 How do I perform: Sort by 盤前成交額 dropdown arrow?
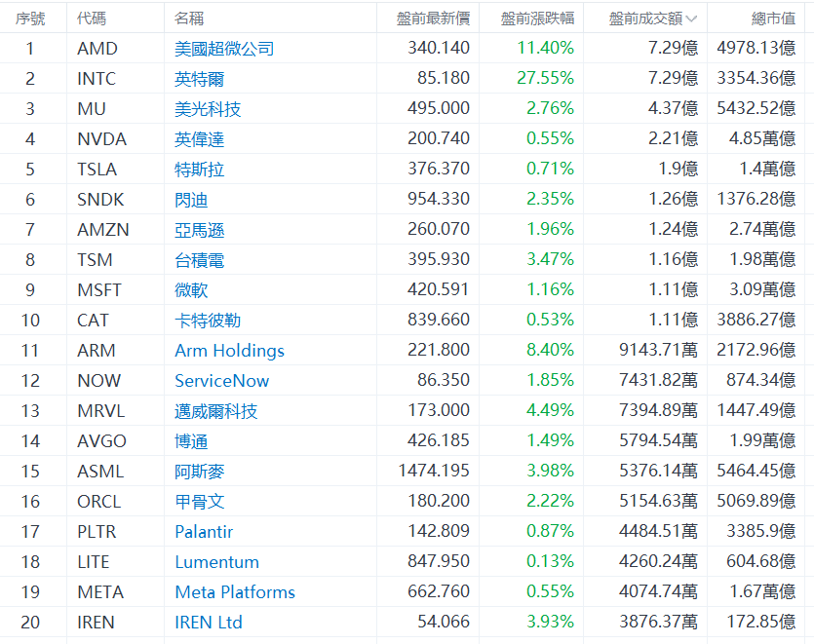691,19
